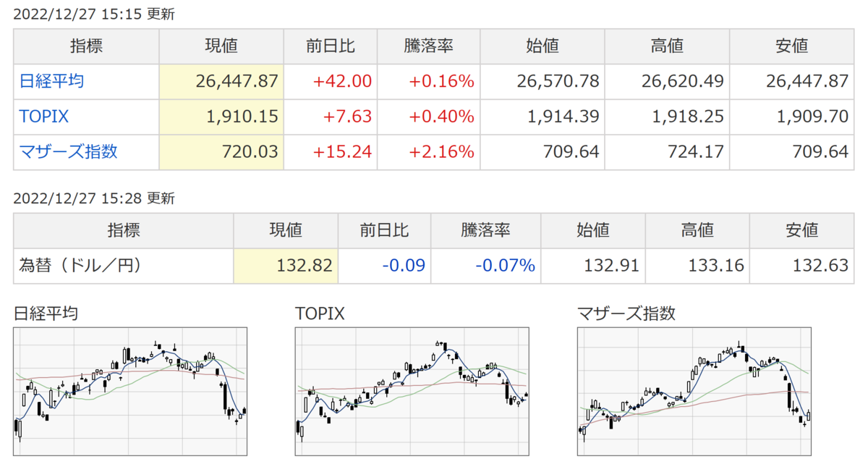The height and width of the screenshot is (467, 868).
Task: Click the 騰落率 header in index table
Action: (427, 46)
